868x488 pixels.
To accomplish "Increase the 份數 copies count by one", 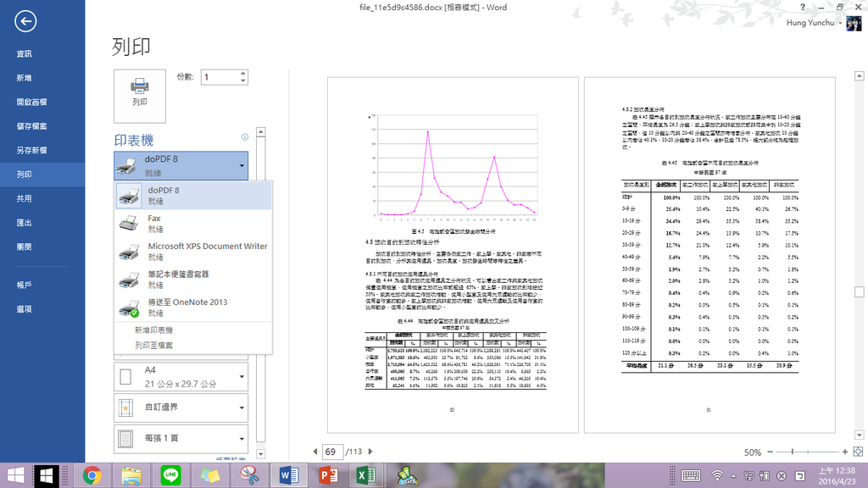I will [x=243, y=73].
